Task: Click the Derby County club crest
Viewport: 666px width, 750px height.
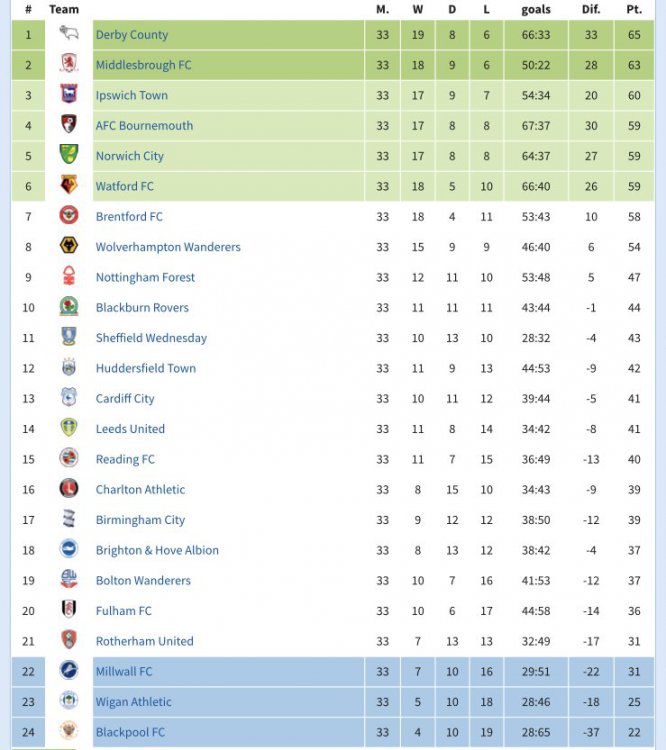Action: [x=68, y=35]
